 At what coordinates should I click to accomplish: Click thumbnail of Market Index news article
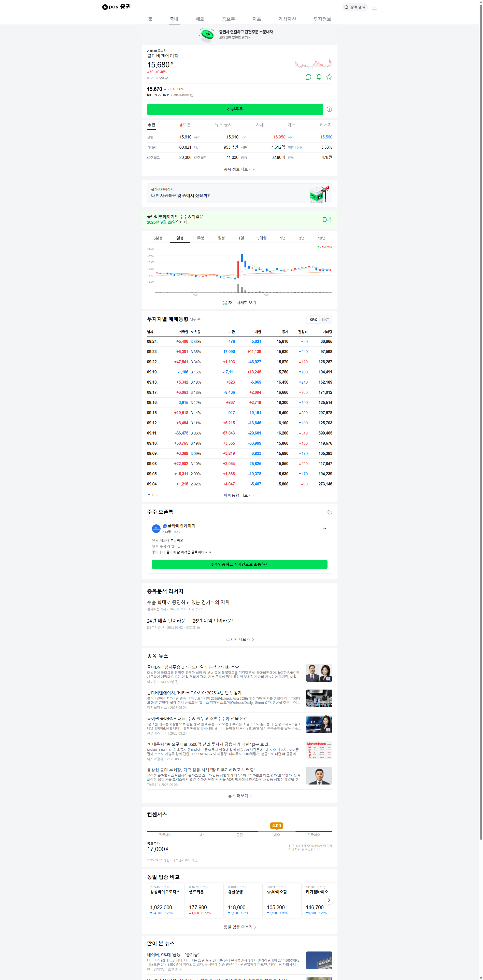319,750
